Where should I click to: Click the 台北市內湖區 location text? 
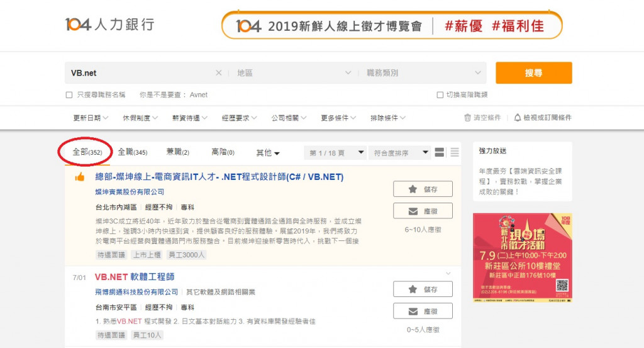pyautogui.click(x=116, y=207)
